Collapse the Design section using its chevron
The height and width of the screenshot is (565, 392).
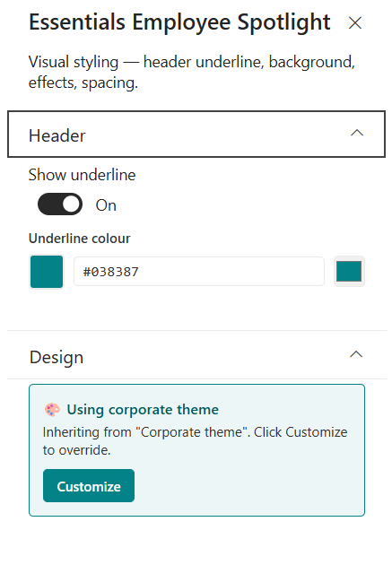(356, 354)
